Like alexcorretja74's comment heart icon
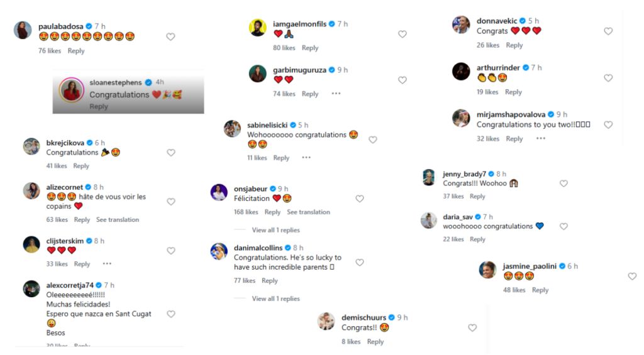This screenshot has width=644, height=355. pyautogui.click(x=171, y=314)
